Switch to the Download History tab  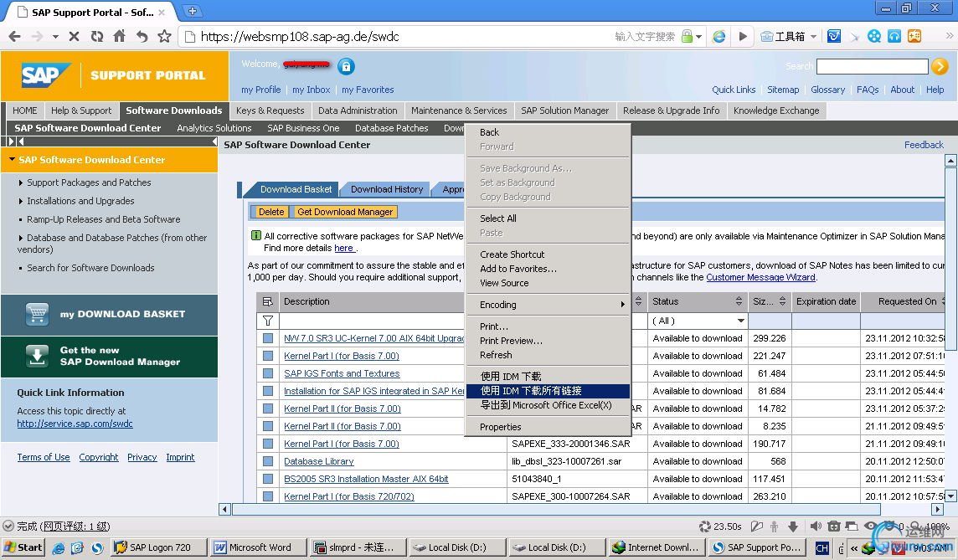[x=387, y=189]
